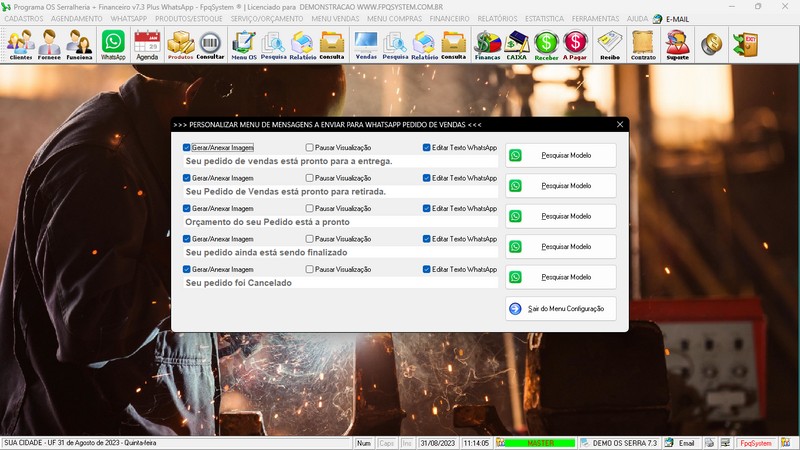This screenshot has width=800, height=450.
Task: Click Pesquisar Modelo for sendo finalizado message
Action: coord(561,246)
